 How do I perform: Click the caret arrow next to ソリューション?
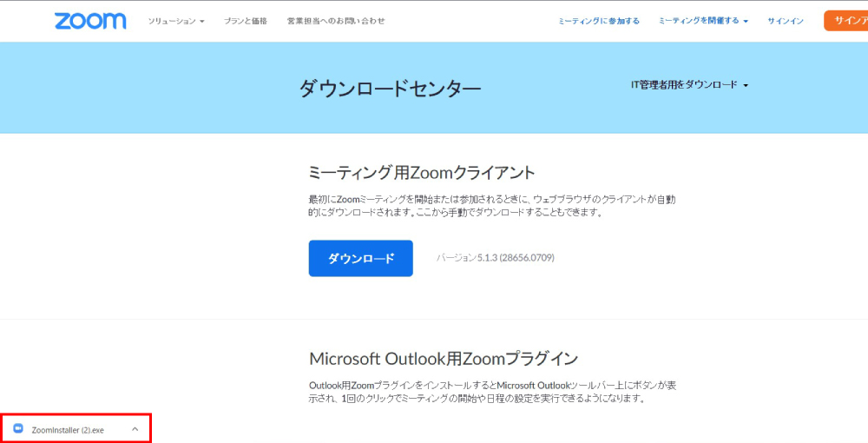(202, 22)
